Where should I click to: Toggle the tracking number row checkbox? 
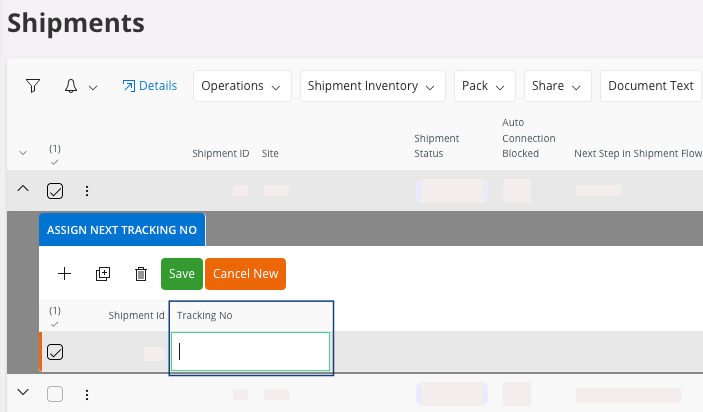(x=56, y=352)
